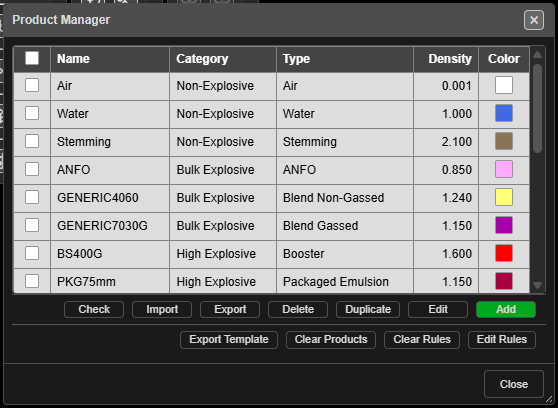Viewport: 558px width, 408px height.
Task: Click the table's vertical scrollbar thumb
Action: (538, 108)
